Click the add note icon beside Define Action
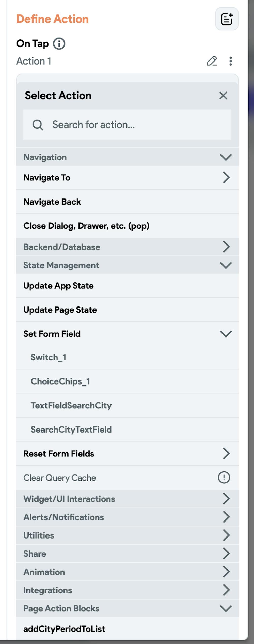 pos(227,19)
